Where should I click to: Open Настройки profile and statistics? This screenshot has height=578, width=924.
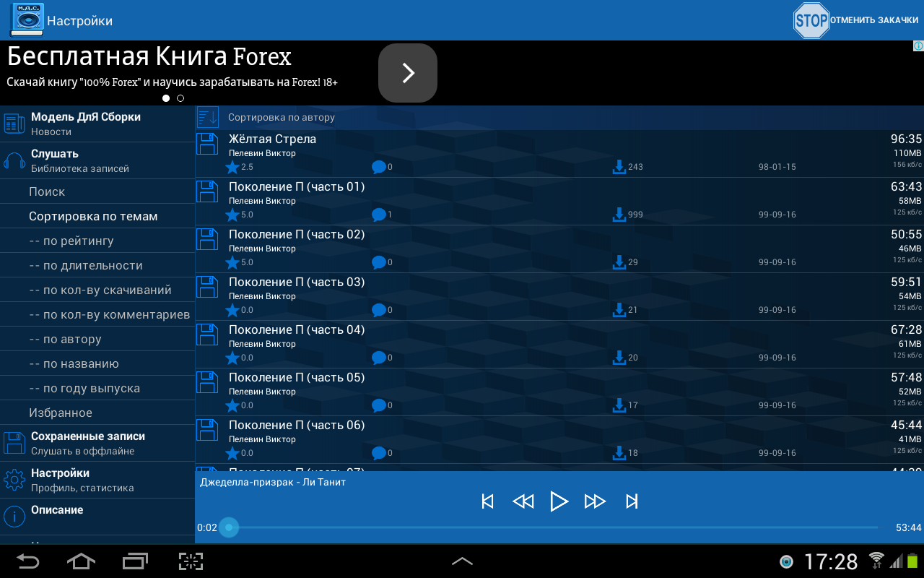(97, 480)
